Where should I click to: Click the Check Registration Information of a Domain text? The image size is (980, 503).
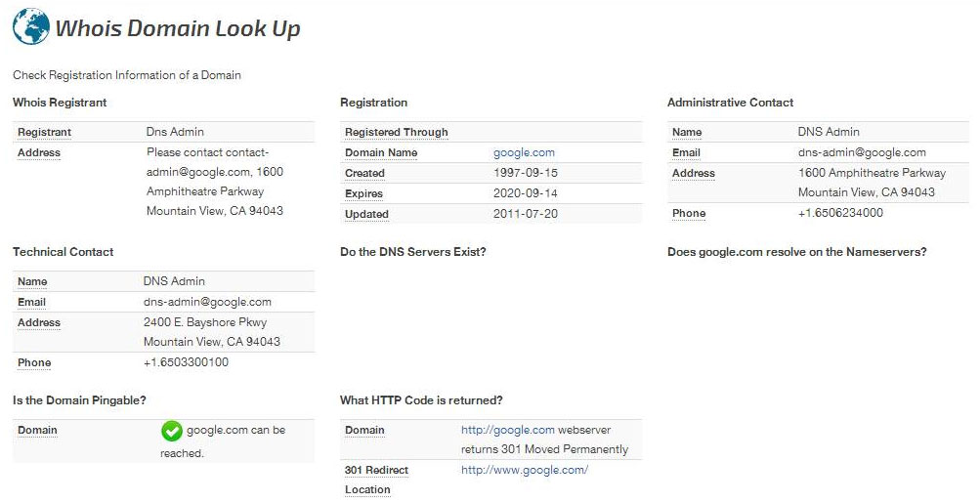(x=127, y=75)
